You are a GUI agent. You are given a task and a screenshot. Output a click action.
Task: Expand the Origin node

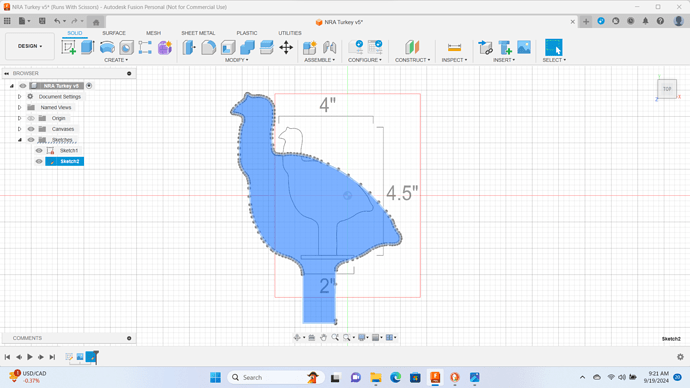point(19,118)
